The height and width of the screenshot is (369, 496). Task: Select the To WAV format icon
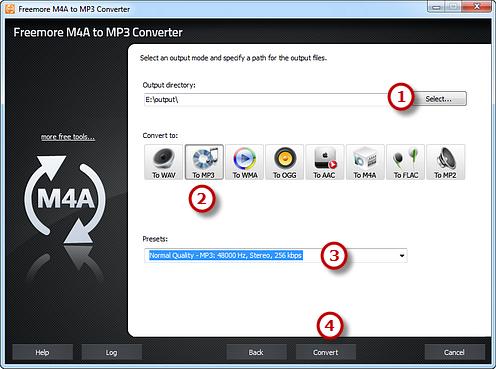coord(164,162)
